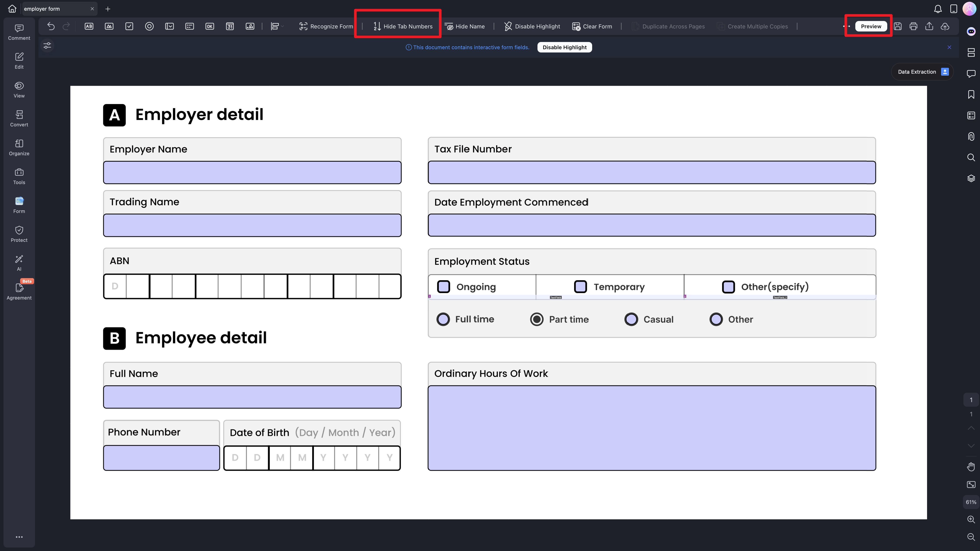Click the Upload to cloud icon
The height and width of the screenshot is (551, 980).
[x=945, y=26]
